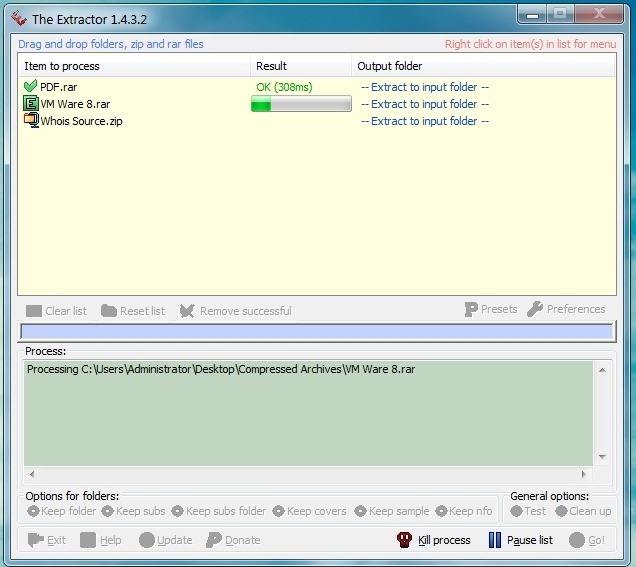Click the Kill process skull icon

point(404,540)
